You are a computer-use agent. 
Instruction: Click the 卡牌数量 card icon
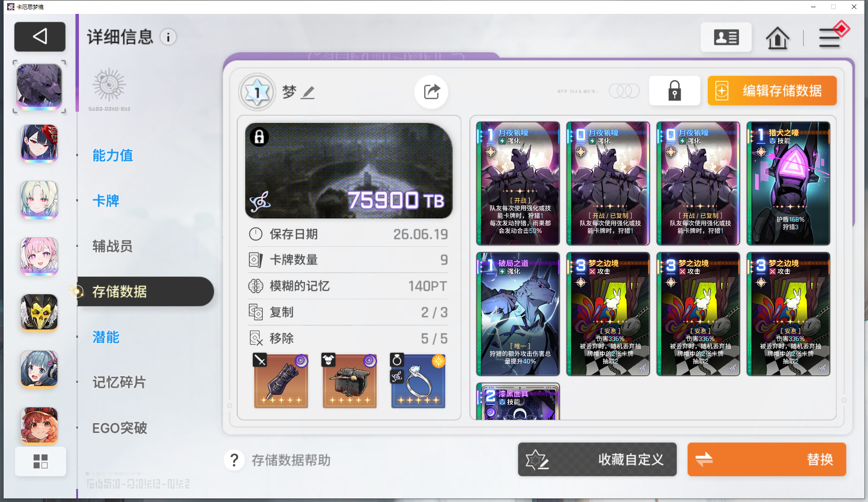pos(256,260)
